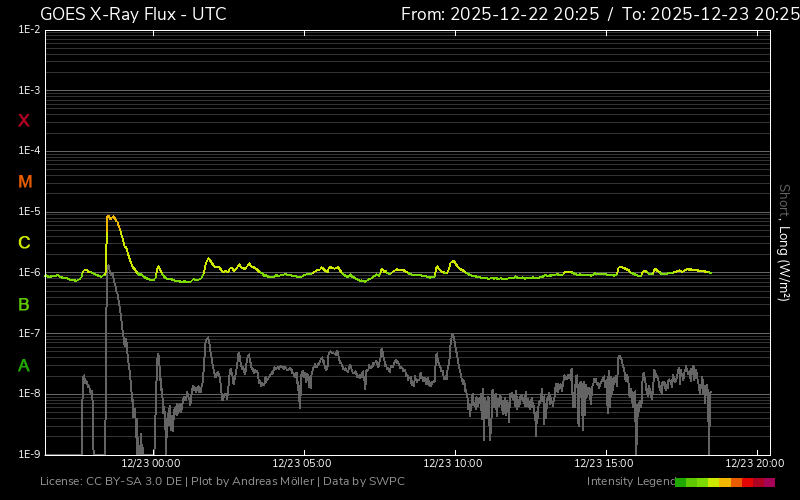Click the yellow swatch in the Intensity Legend
Viewport: 800px width, 500px height.
tap(714, 482)
